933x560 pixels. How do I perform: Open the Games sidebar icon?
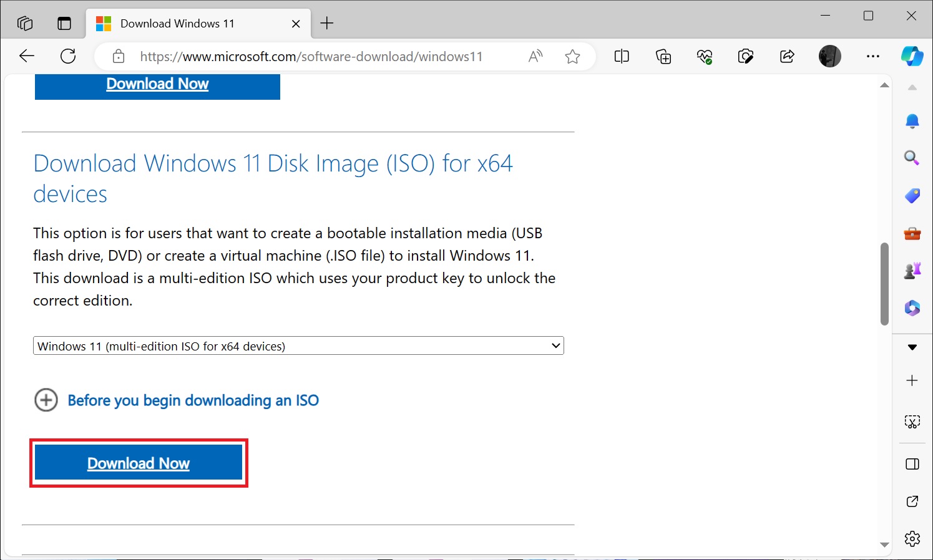(x=912, y=270)
